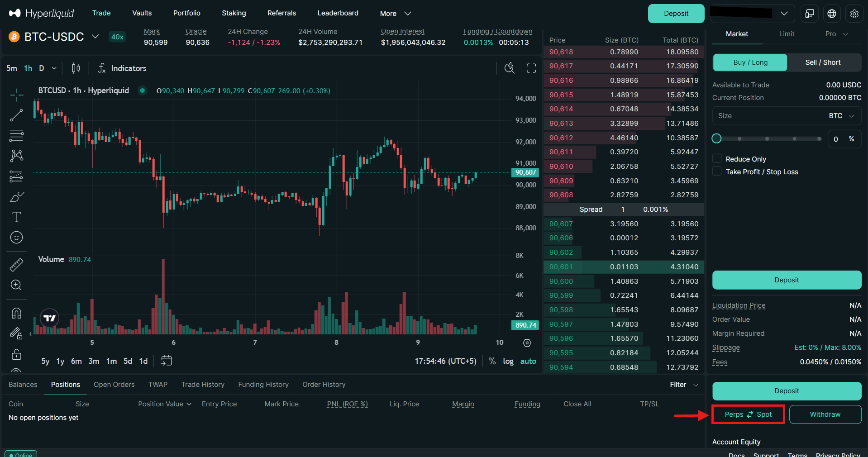Image resolution: width=868 pixels, height=457 pixels.
Task: Enable the Reduce Only checkbox
Action: pyautogui.click(x=717, y=159)
